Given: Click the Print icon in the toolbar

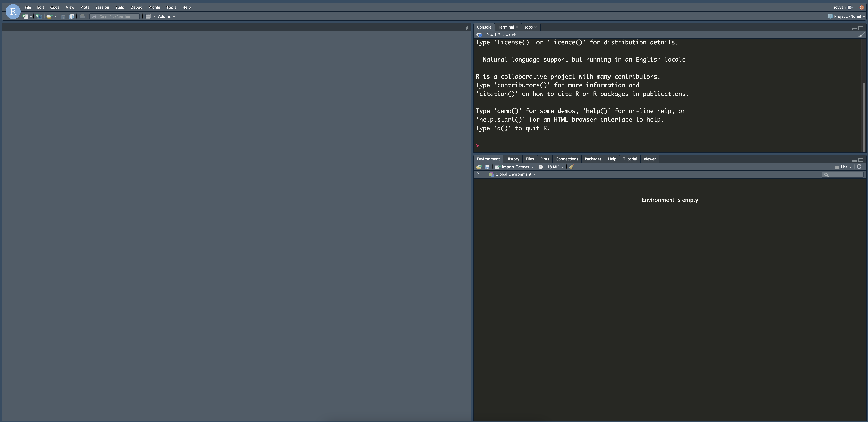Looking at the screenshot, I should point(82,17).
